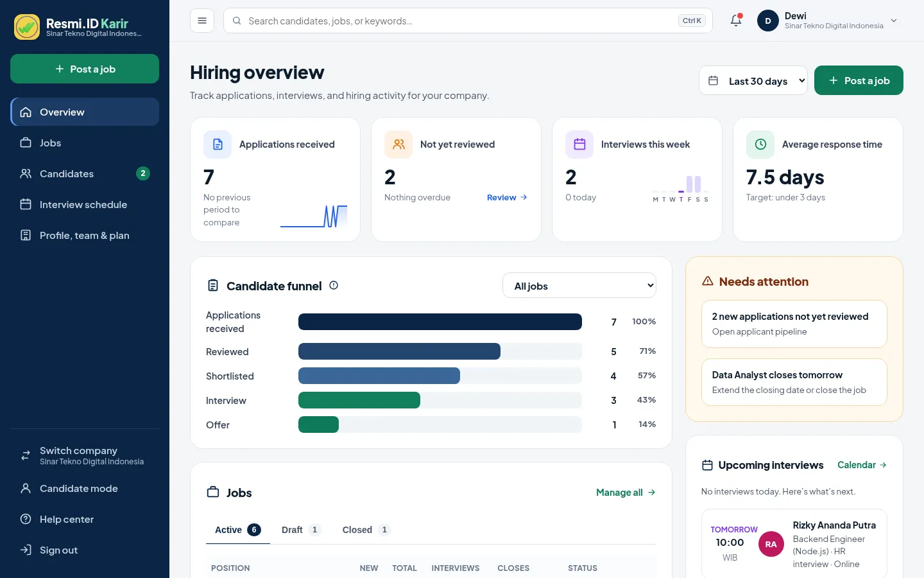Click the Candidates badge showing 2
Screen dimensions: 924x578
coord(143,173)
